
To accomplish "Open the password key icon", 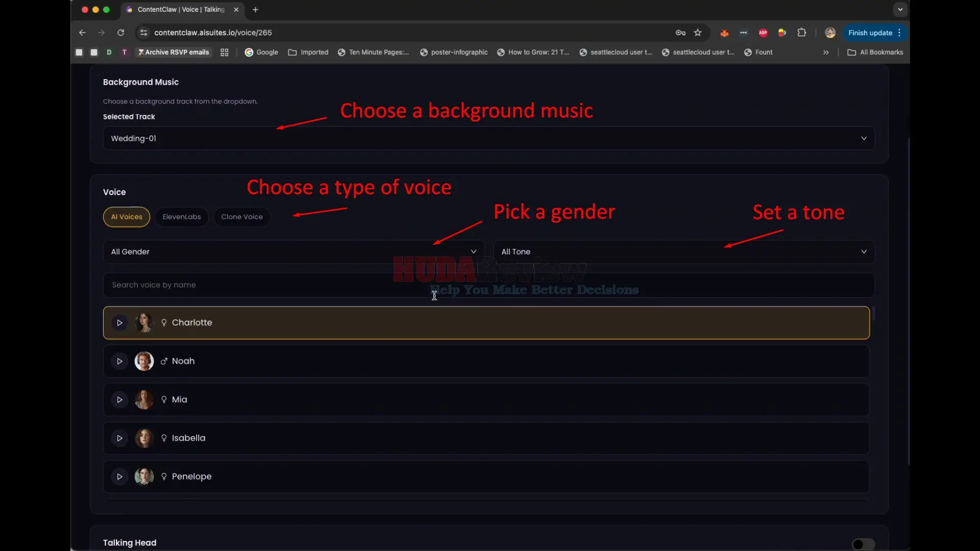I will coord(680,33).
